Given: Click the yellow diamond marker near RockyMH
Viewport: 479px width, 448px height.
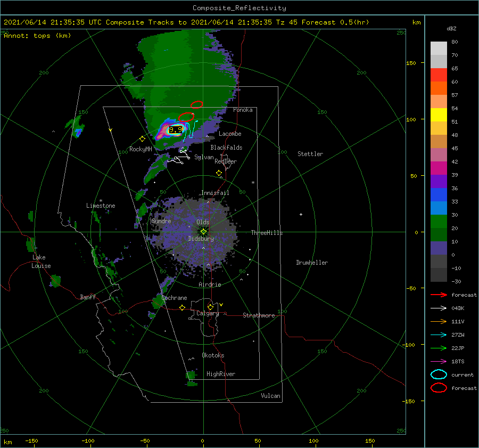Looking at the screenshot, I should [x=142, y=139].
